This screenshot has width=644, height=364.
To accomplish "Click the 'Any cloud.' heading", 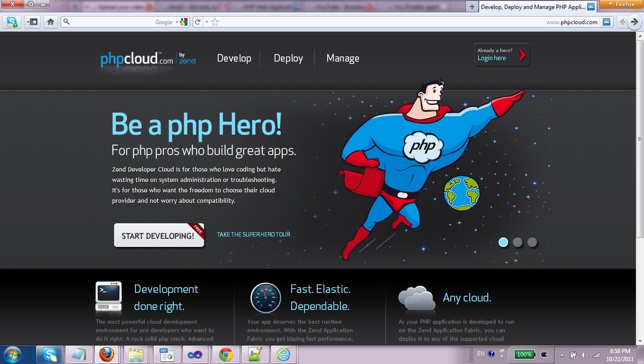I will click(x=467, y=298).
